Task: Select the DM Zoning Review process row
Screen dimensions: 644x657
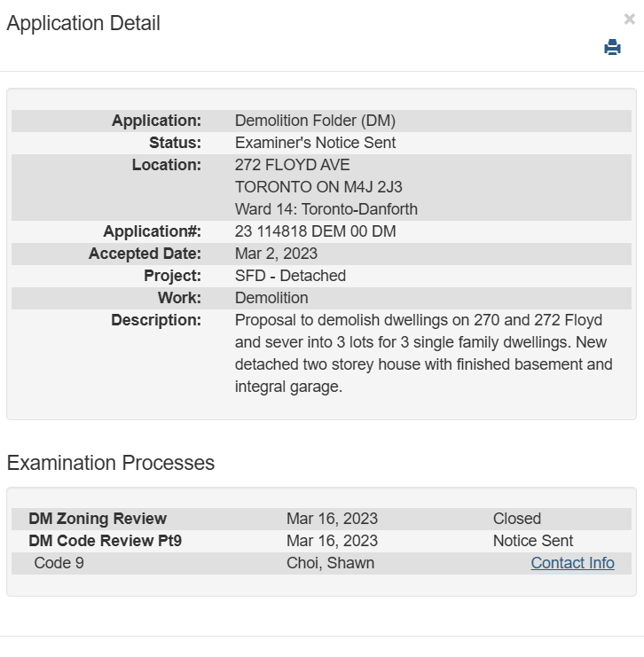Action: coord(98,519)
